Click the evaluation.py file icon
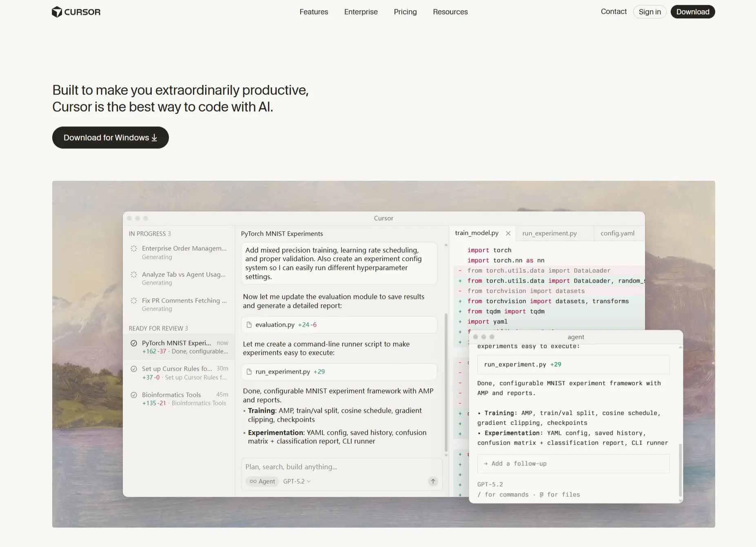The width and height of the screenshot is (756, 547). tap(249, 325)
